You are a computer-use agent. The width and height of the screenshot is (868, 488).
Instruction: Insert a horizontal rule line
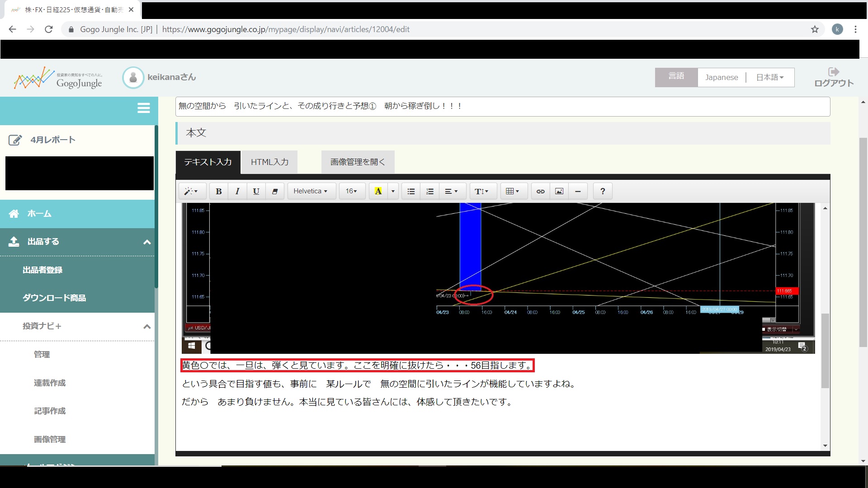pyautogui.click(x=578, y=191)
